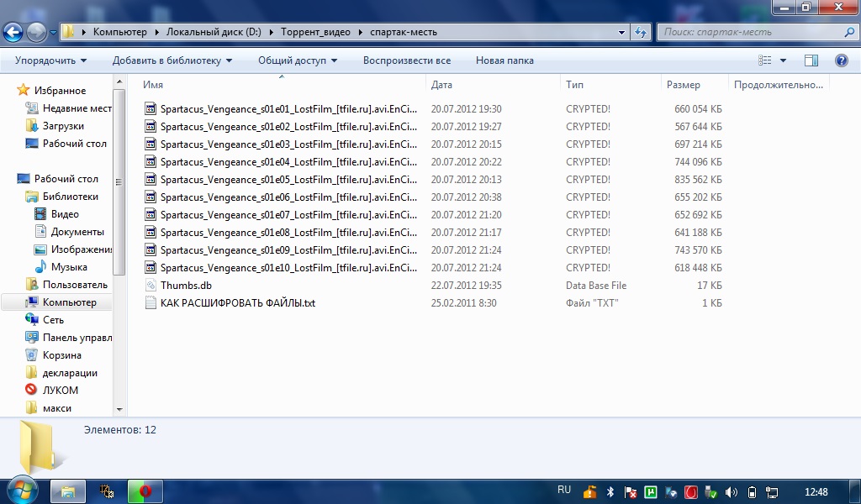Click the Forward navigation arrow
The height and width of the screenshot is (504, 861).
36,33
